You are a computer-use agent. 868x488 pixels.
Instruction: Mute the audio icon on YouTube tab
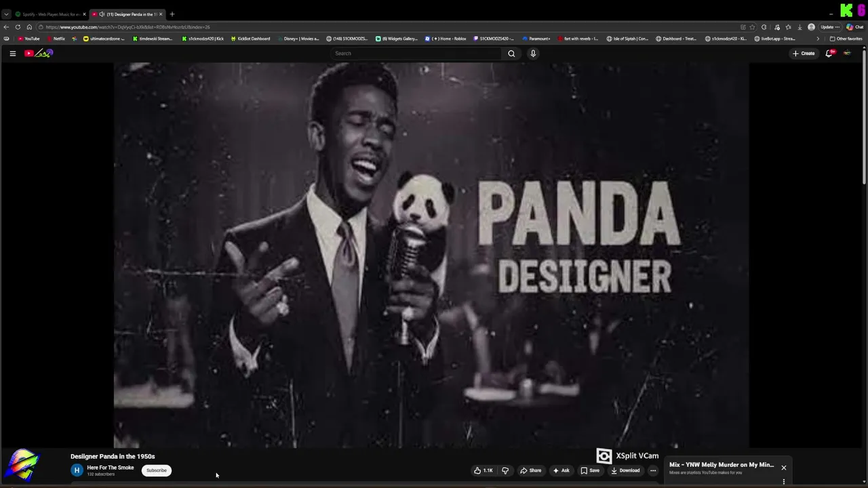(x=102, y=14)
